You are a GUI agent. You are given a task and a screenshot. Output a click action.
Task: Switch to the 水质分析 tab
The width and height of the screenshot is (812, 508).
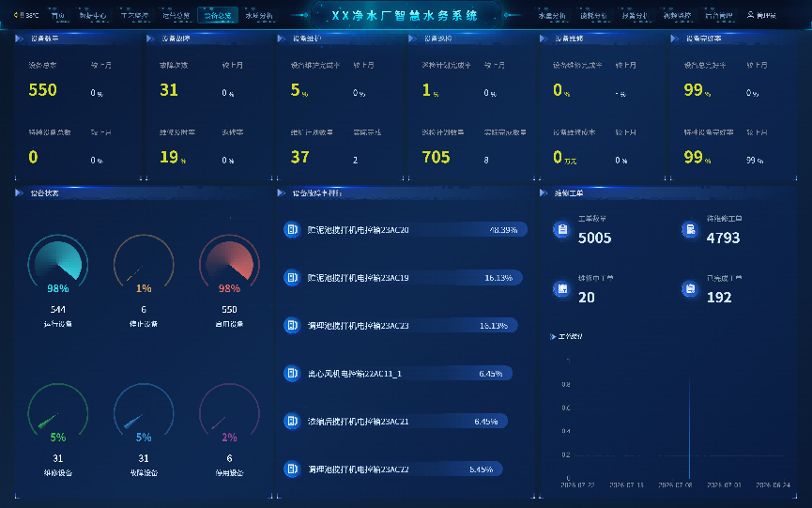pyautogui.click(x=259, y=16)
